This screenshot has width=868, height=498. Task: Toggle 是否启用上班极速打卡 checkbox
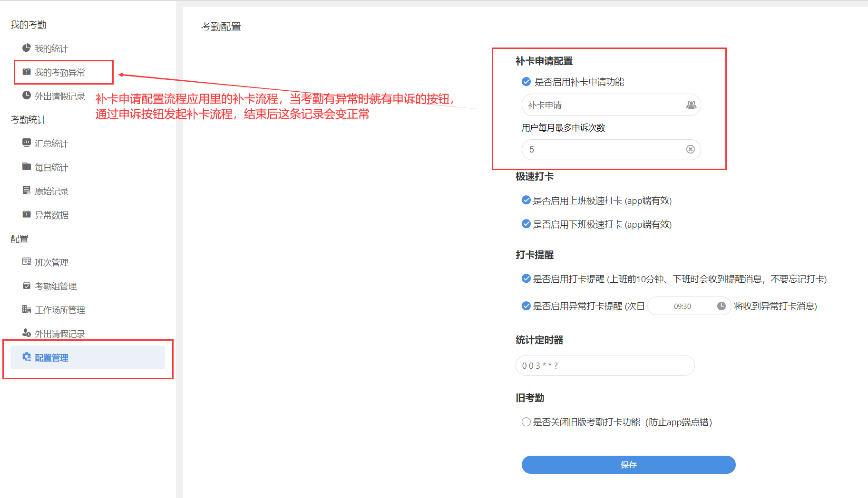(x=526, y=200)
